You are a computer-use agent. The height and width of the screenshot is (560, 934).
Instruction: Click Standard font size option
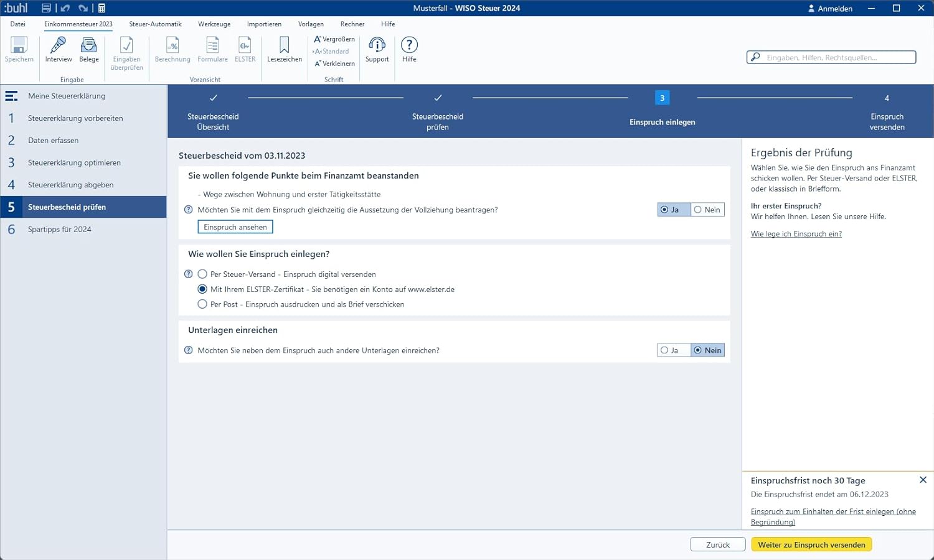(331, 52)
